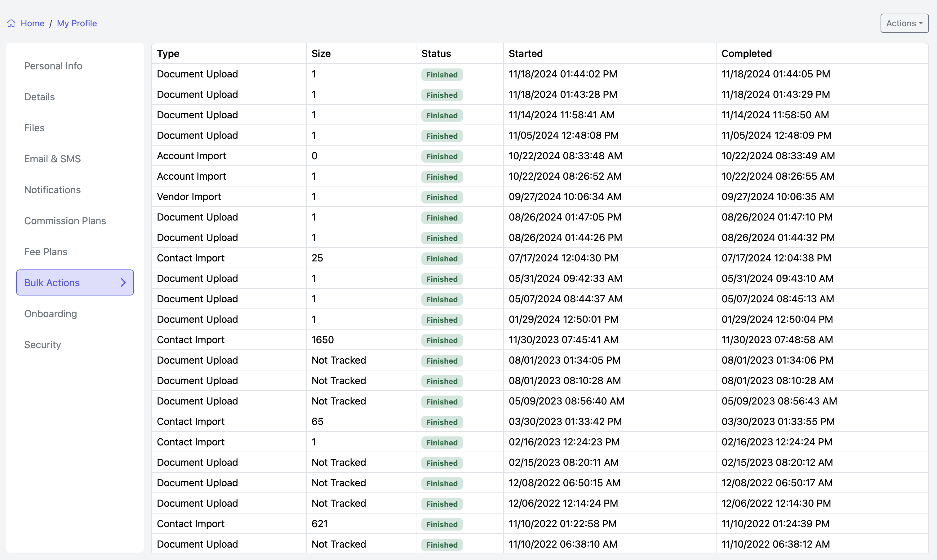The width and height of the screenshot is (937, 560).
Task: Click the Home house icon in breadcrumb
Action: 11,24
